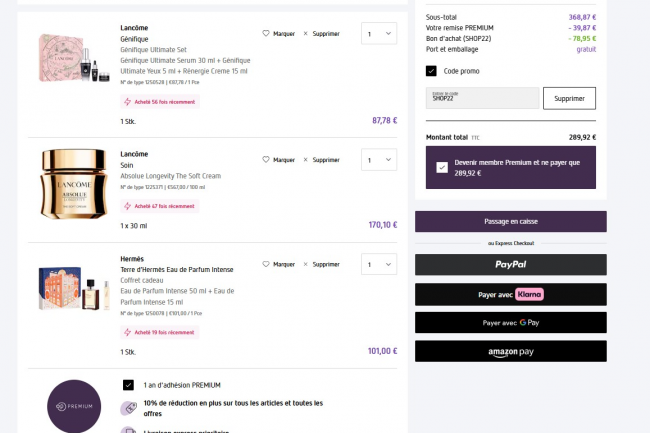Image resolution: width=650 pixels, height=433 pixels.
Task: Toggle the 1 an d'adhésion PREMIUM checkbox
Action: pos(128,384)
